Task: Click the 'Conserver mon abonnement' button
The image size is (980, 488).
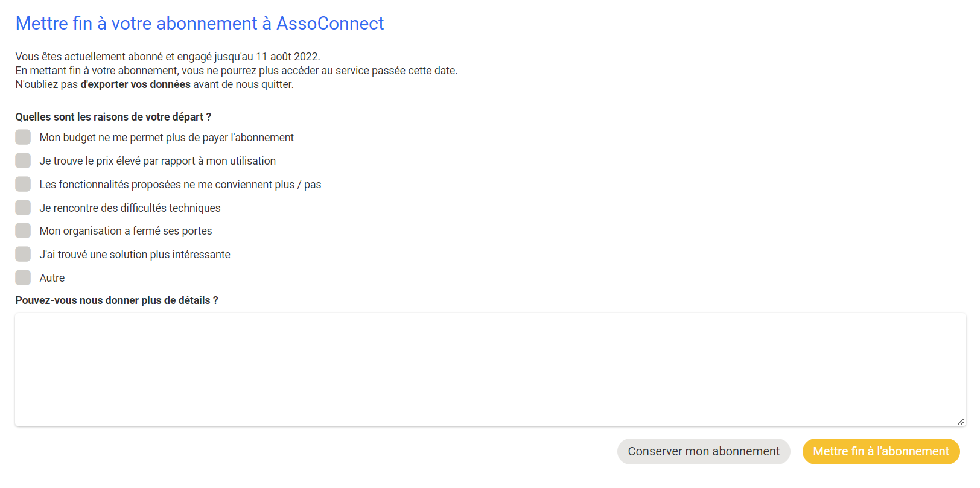Action: pos(704,451)
